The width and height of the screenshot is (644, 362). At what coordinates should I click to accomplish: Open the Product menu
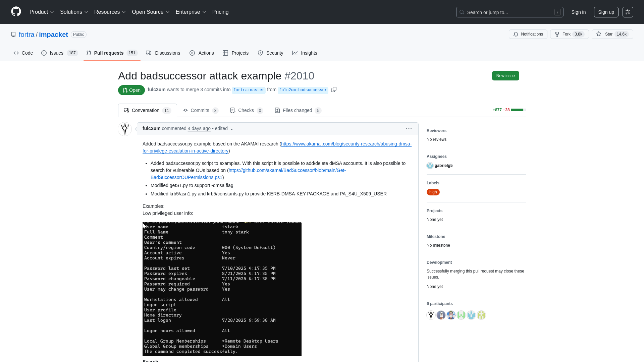(42, 12)
